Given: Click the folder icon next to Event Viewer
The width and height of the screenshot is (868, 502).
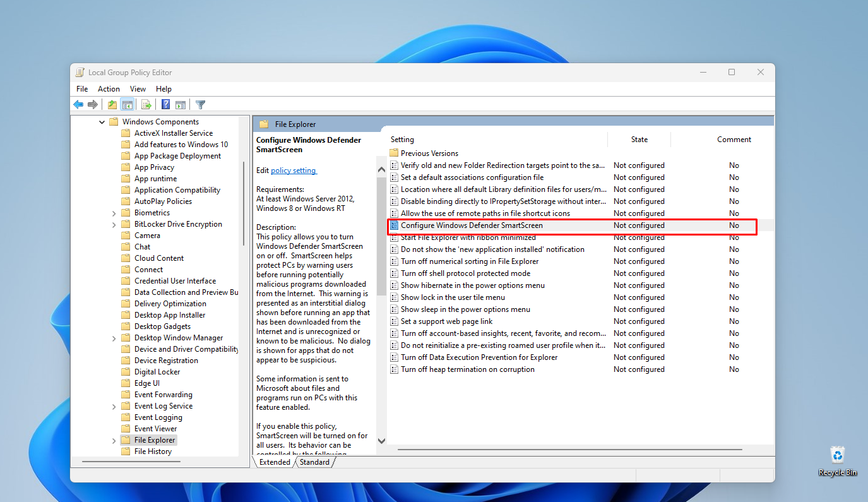Looking at the screenshot, I should coord(126,429).
